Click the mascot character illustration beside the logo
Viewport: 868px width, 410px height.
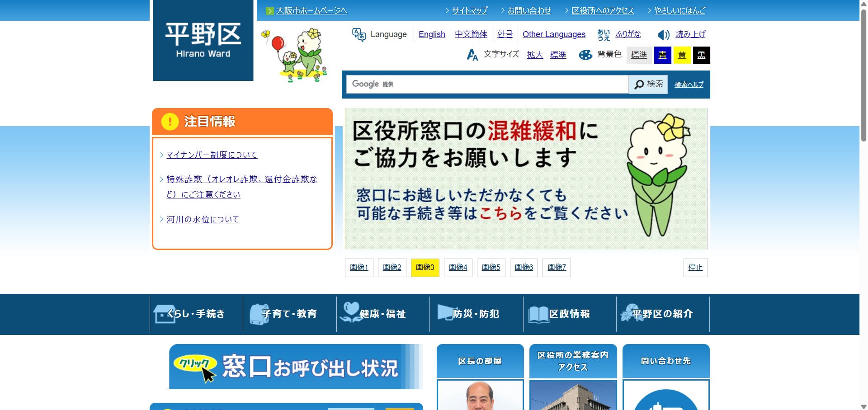tap(294, 55)
